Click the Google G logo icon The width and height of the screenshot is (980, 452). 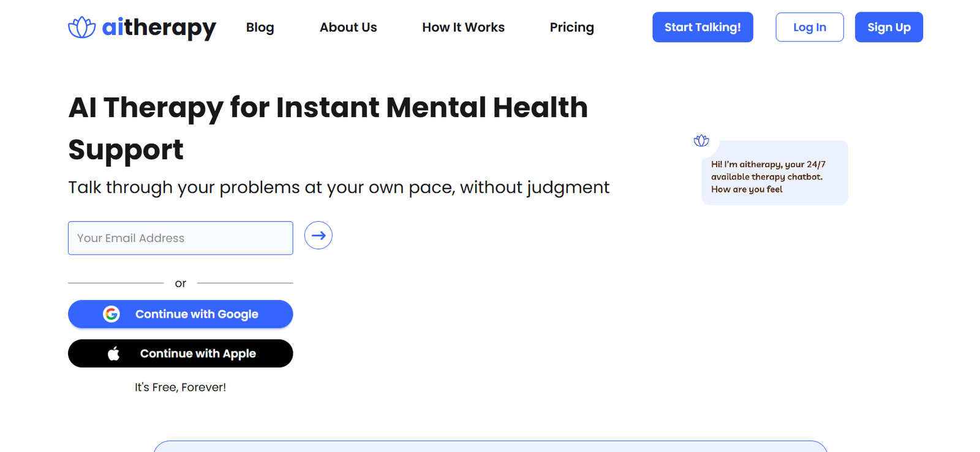(x=111, y=314)
